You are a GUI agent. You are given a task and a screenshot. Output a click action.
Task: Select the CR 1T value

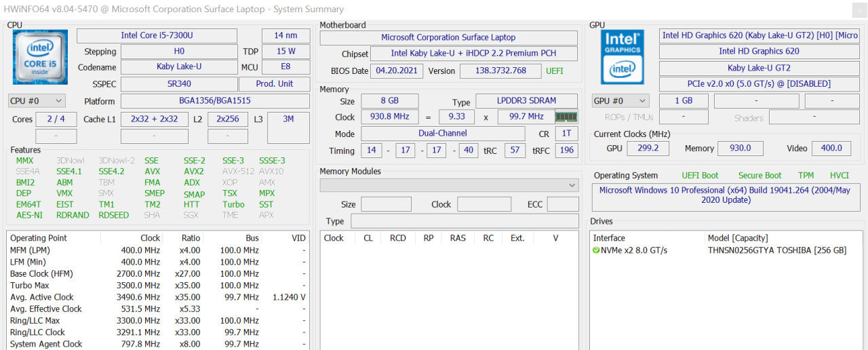pyautogui.click(x=566, y=134)
